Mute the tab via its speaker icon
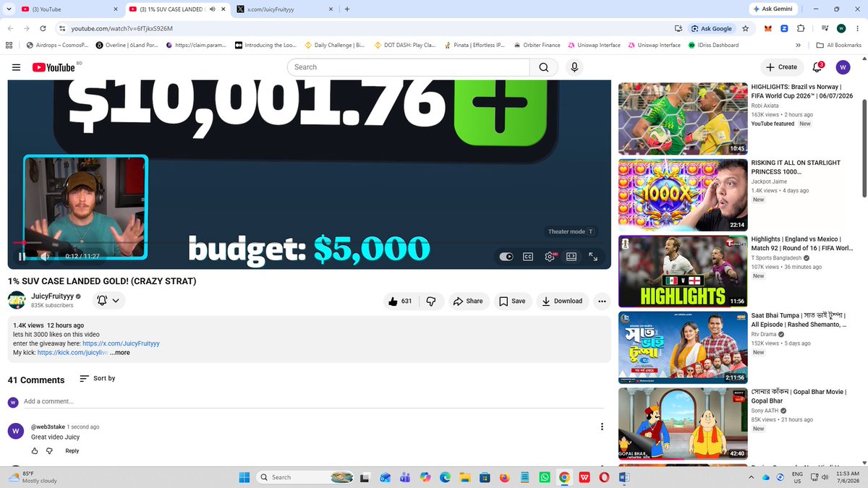The height and width of the screenshot is (488, 868). pyautogui.click(x=212, y=9)
